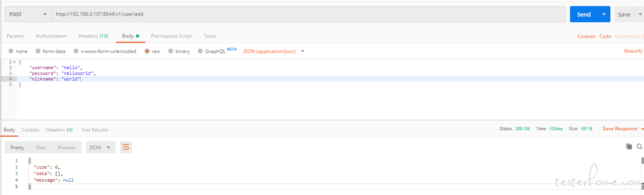Open the JSON (application/json) content type dropdown

tap(273, 51)
